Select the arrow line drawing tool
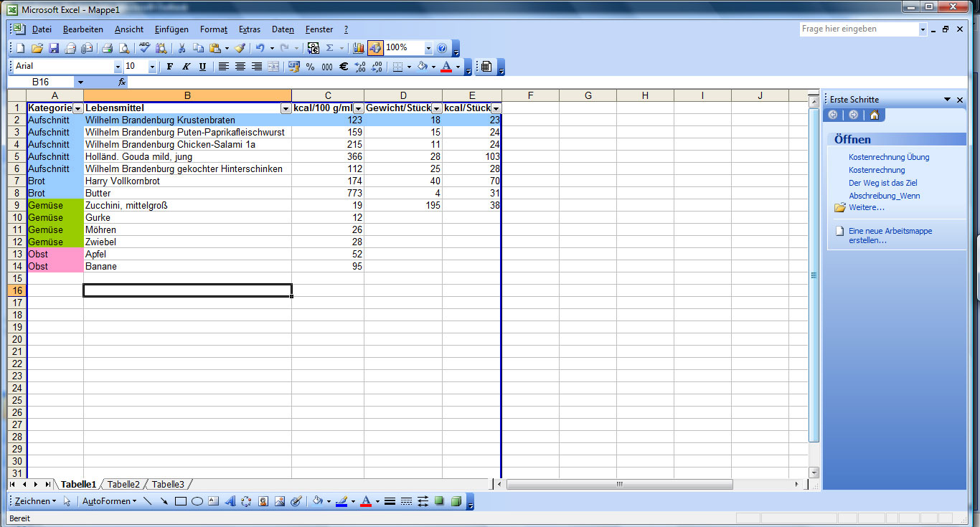The width and height of the screenshot is (980, 527). (x=164, y=501)
